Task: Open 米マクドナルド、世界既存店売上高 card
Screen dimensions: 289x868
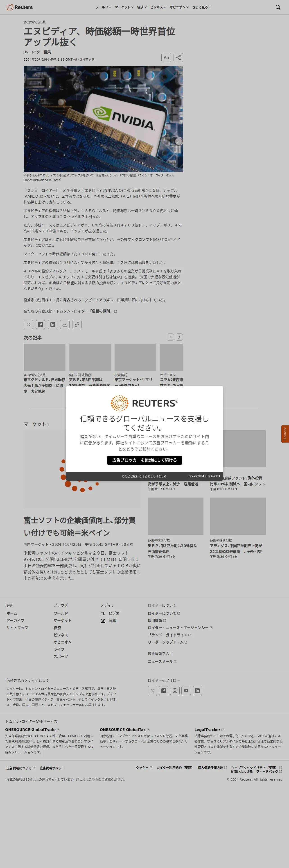Action: point(44,386)
